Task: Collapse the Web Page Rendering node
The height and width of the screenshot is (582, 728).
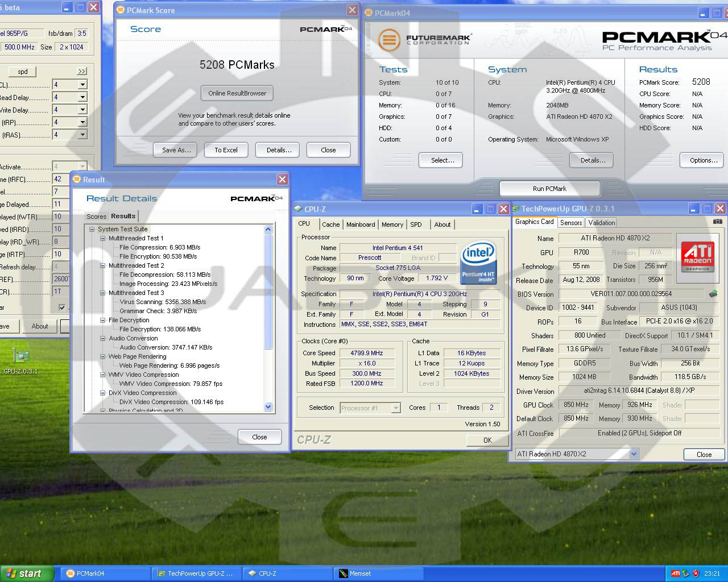Action: click(x=103, y=356)
